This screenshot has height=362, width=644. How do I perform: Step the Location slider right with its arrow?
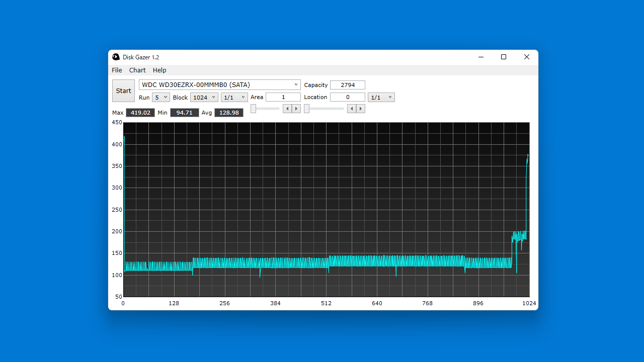click(x=361, y=109)
